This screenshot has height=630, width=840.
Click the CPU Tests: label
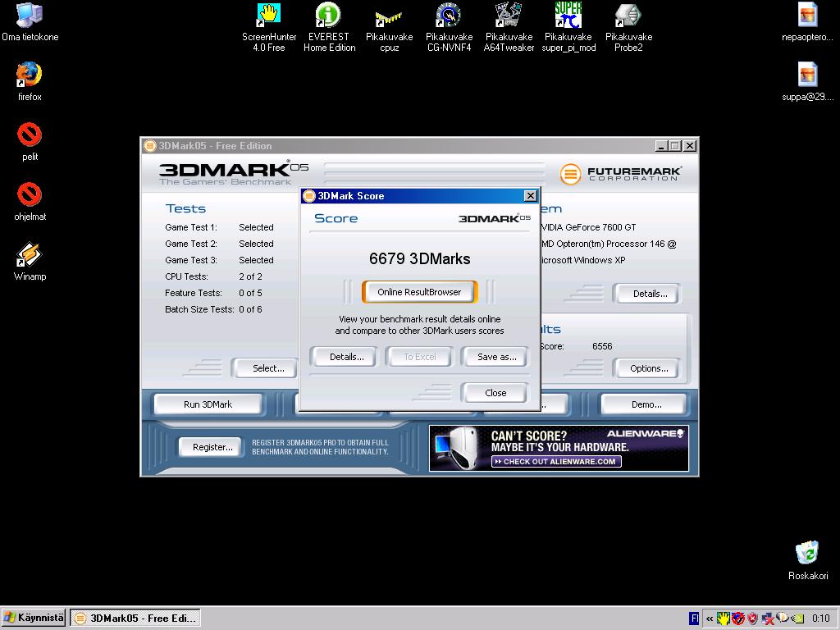coord(186,276)
